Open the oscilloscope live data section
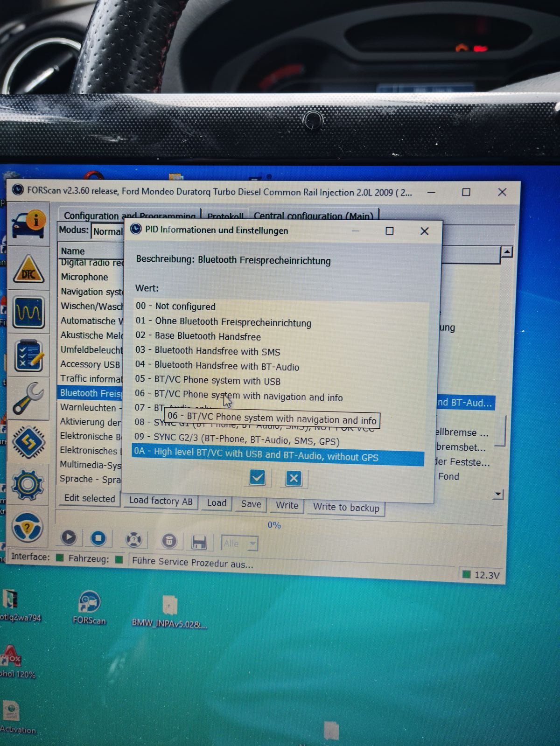The image size is (560, 746). [29, 312]
